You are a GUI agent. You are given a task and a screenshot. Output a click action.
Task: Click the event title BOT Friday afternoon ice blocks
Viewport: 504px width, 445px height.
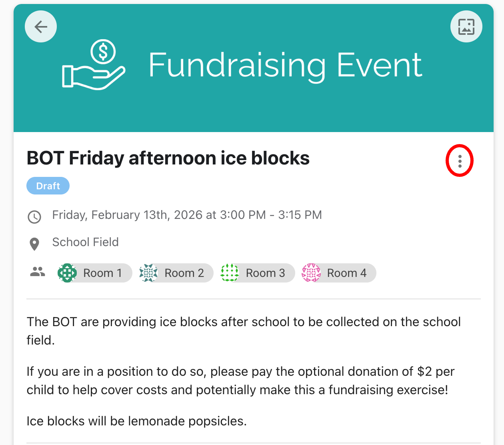tap(168, 158)
